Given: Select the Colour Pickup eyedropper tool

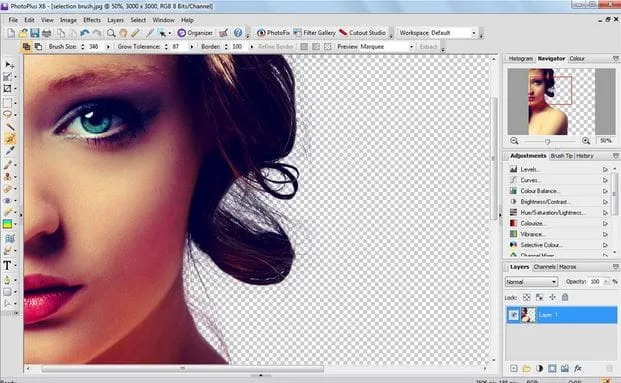Looking at the screenshot, I should pyautogui.click(x=10, y=151).
